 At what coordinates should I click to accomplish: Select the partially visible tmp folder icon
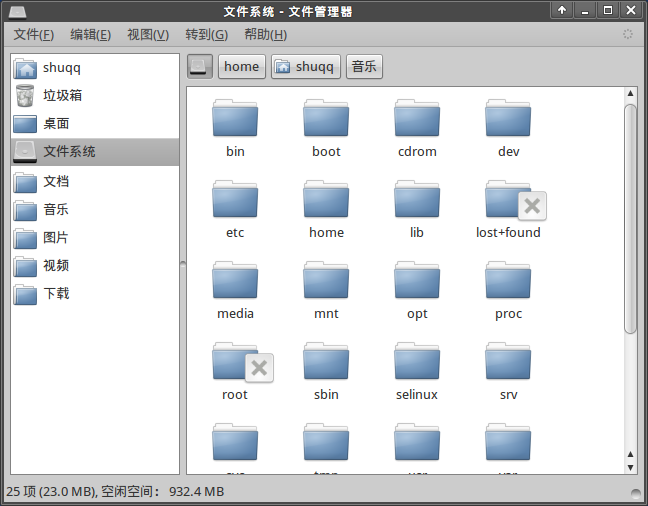[x=326, y=442]
